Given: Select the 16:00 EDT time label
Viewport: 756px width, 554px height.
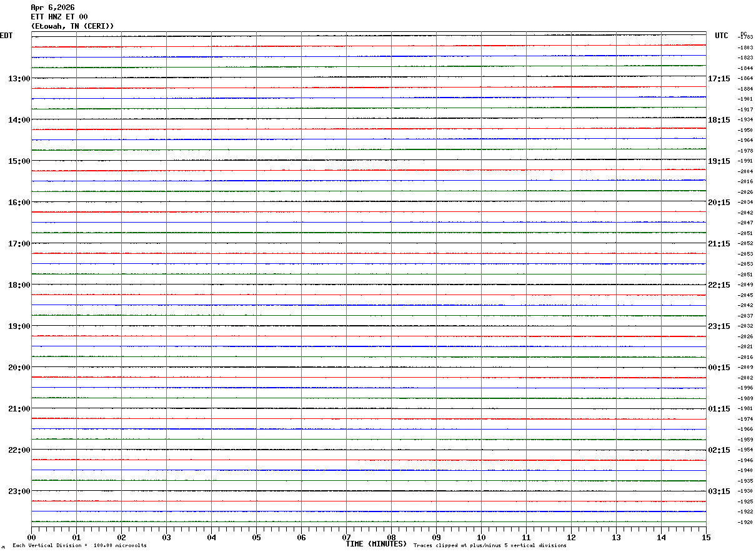Looking at the screenshot, I should click(x=19, y=203).
